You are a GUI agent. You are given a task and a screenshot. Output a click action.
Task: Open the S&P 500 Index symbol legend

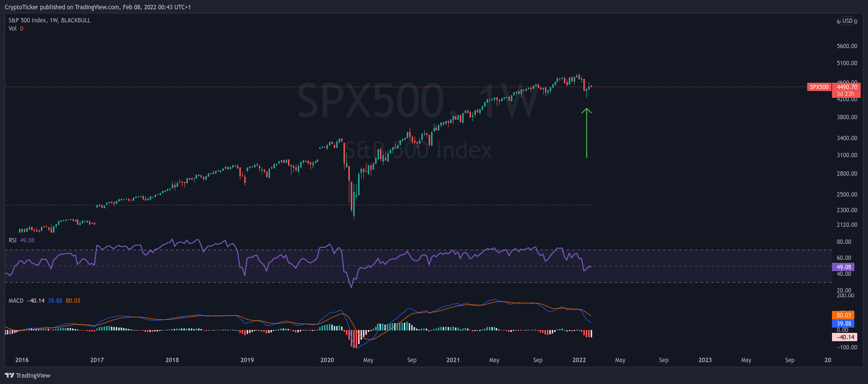tap(49, 20)
